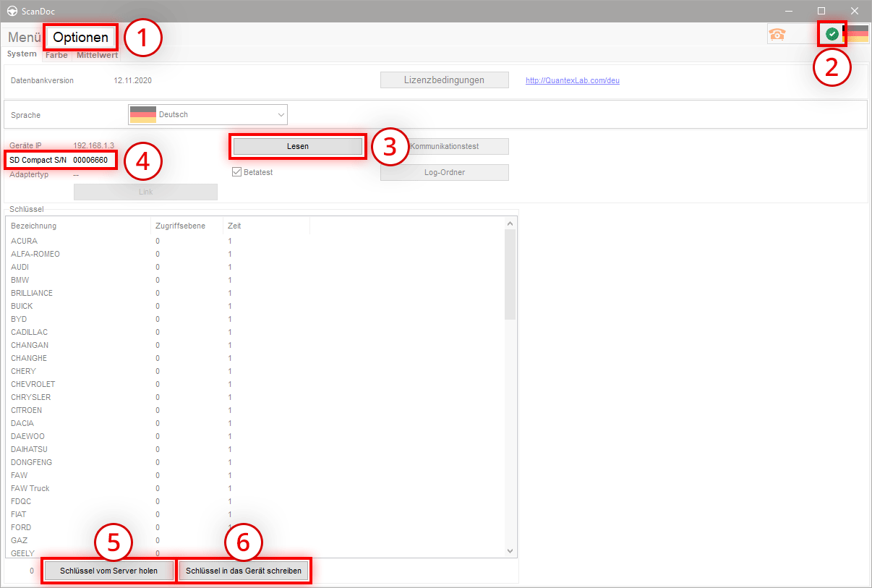Select the System tab
872x588 pixels.
click(22, 54)
